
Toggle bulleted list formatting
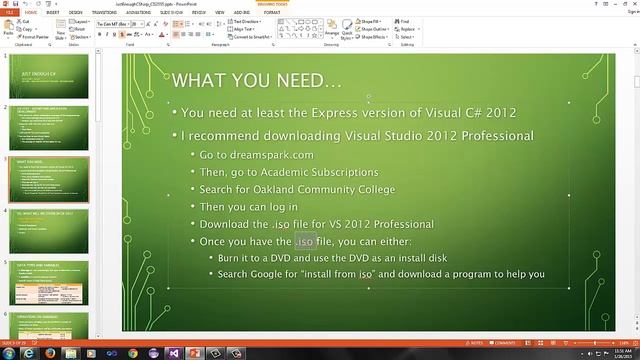[176, 24]
